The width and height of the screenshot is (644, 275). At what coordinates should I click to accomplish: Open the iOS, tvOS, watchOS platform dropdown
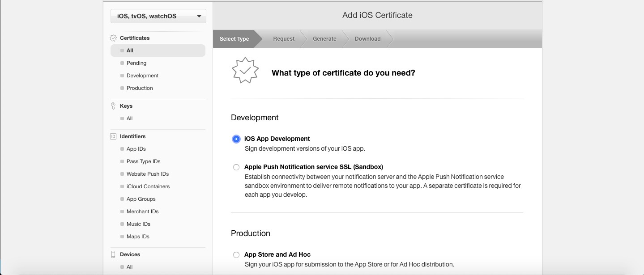tap(158, 16)
